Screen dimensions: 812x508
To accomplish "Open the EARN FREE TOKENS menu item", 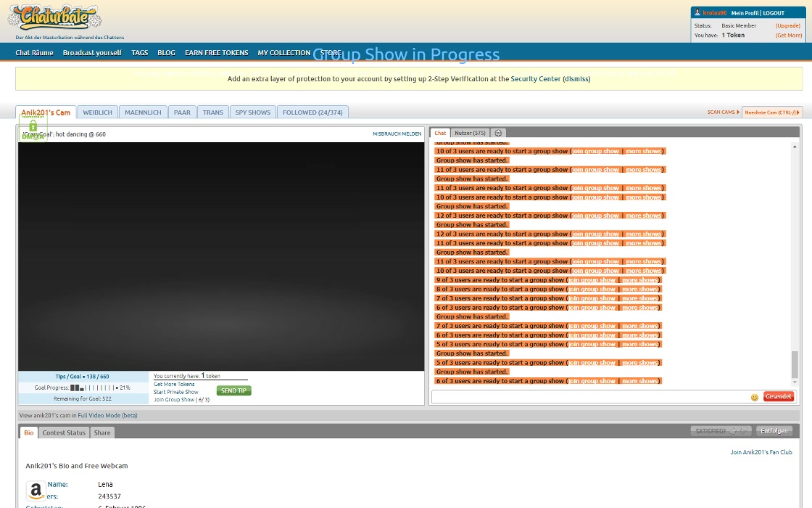I will (217, 52).
